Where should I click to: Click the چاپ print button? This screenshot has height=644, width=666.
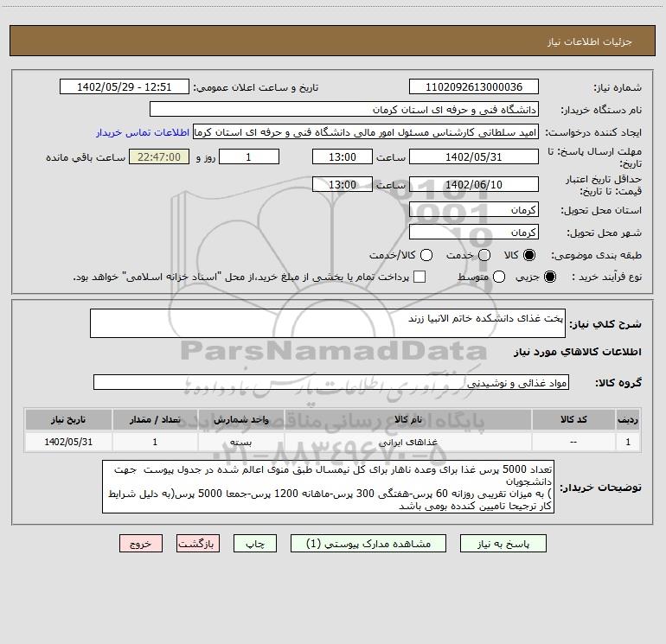point(255,544)
